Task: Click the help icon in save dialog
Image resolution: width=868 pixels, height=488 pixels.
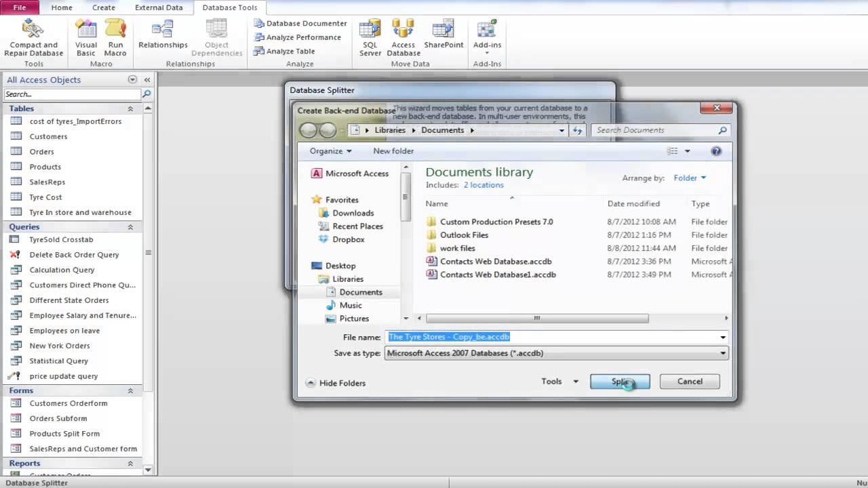Action: (716, 151)
